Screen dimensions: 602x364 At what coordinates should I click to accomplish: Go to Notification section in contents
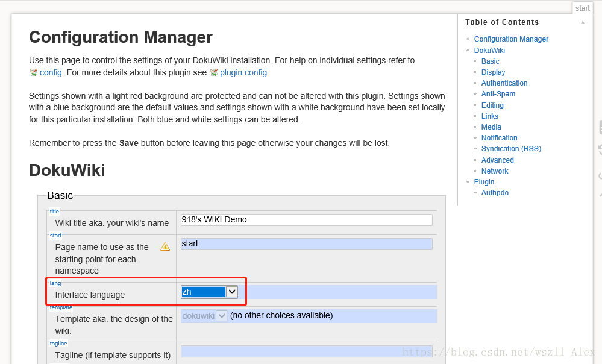click(x=499, y=137)
